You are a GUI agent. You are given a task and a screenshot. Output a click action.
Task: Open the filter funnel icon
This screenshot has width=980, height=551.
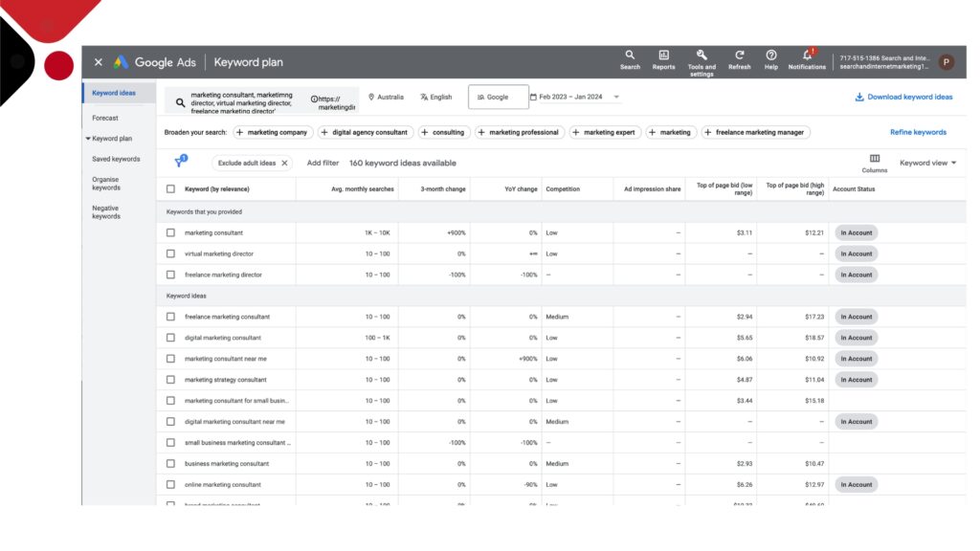coord(180,162)
